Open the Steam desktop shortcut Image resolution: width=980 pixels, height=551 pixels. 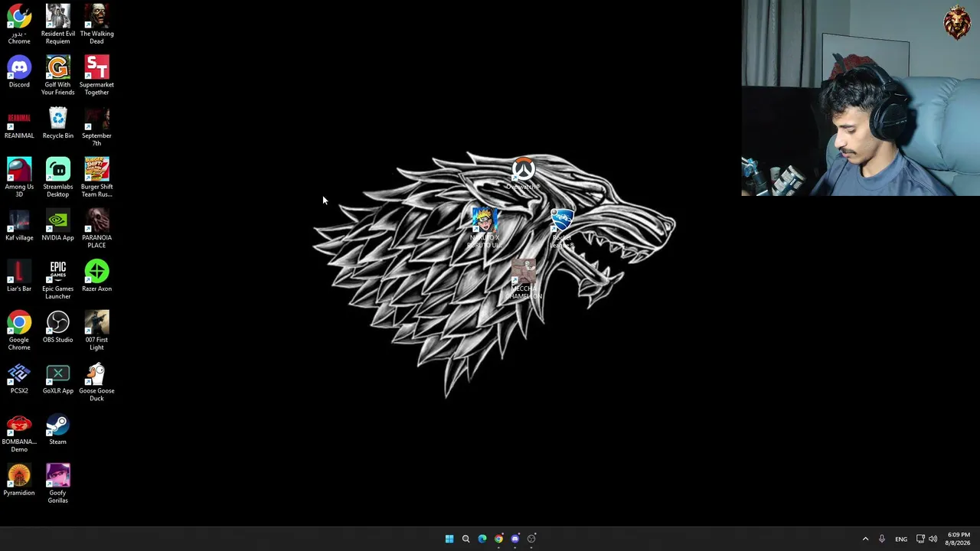[x=58, y=429]
